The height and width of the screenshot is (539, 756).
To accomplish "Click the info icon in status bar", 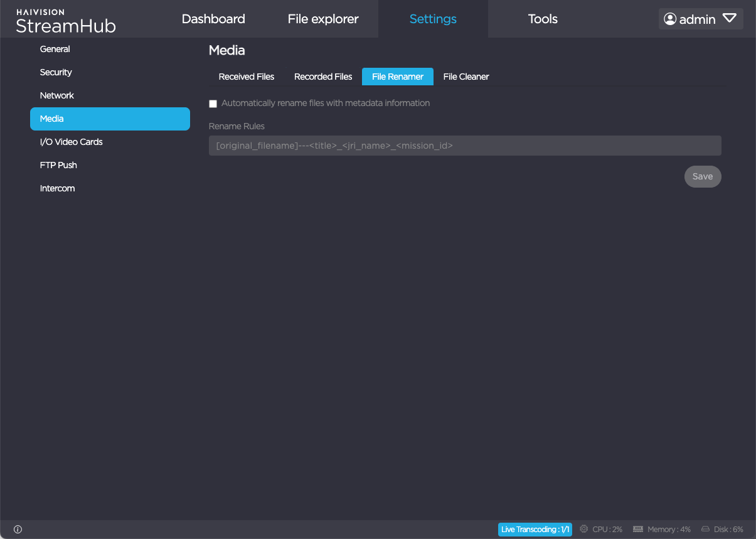I will coord(18,530).
